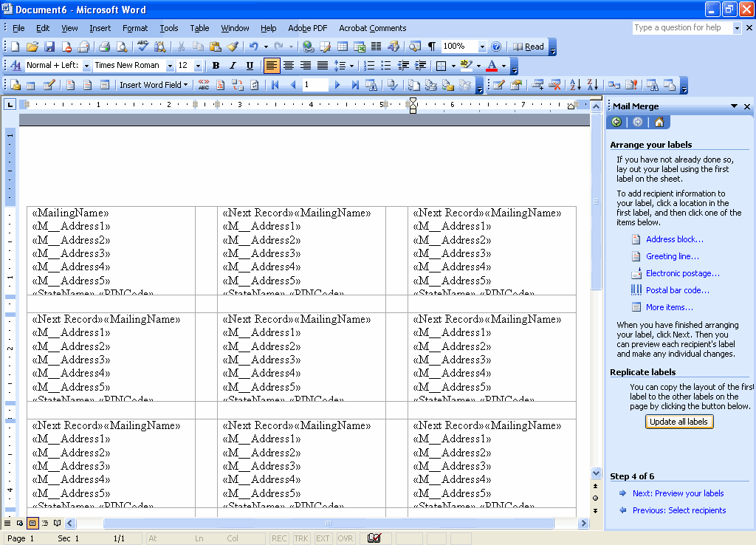Open the Styles and Formatting pane

[x=16, y=66]
